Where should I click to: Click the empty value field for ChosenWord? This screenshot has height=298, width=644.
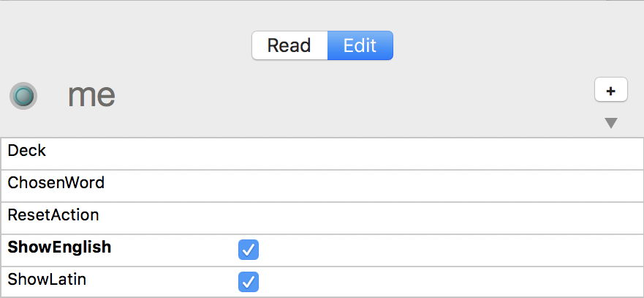pyautogui.click(x=365, y=185)
